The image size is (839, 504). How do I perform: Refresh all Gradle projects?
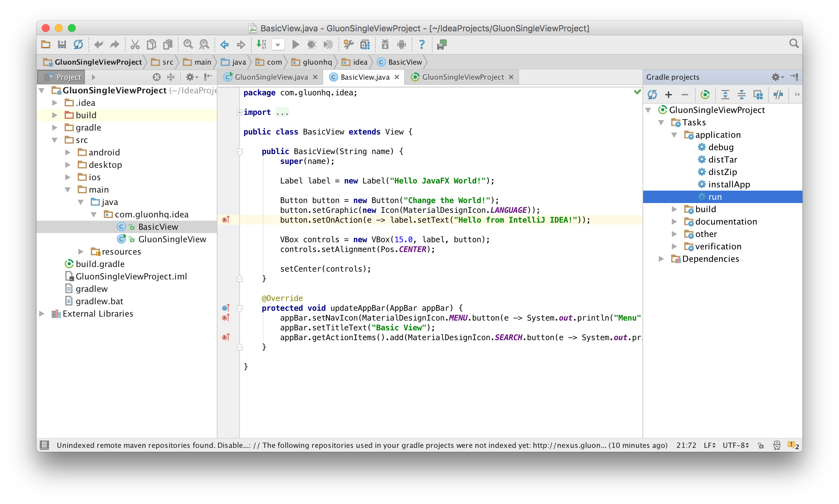652,94
